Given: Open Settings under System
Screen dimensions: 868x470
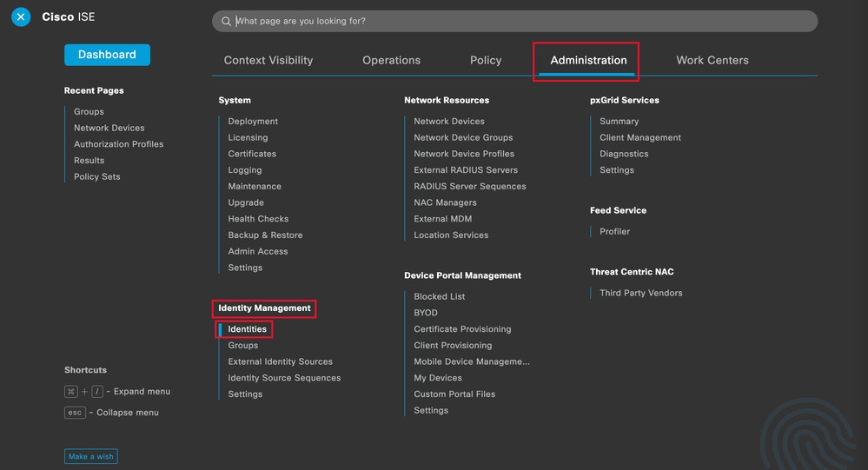Looking at the screenshot, I should [245, 268].
